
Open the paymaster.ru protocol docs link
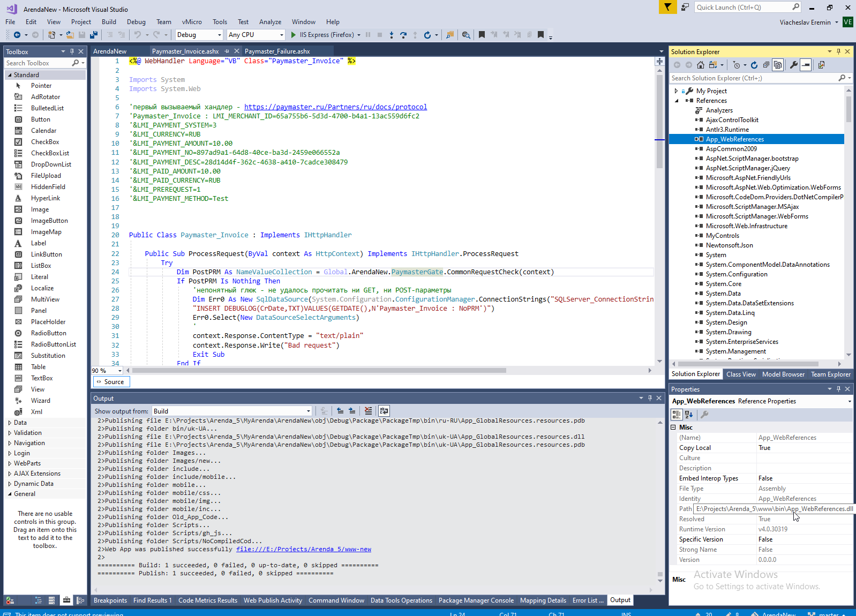tap(335, 107)
